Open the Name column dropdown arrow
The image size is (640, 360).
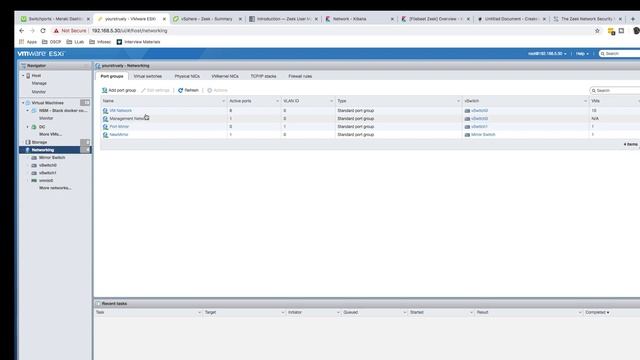click(x=223, y=101)
